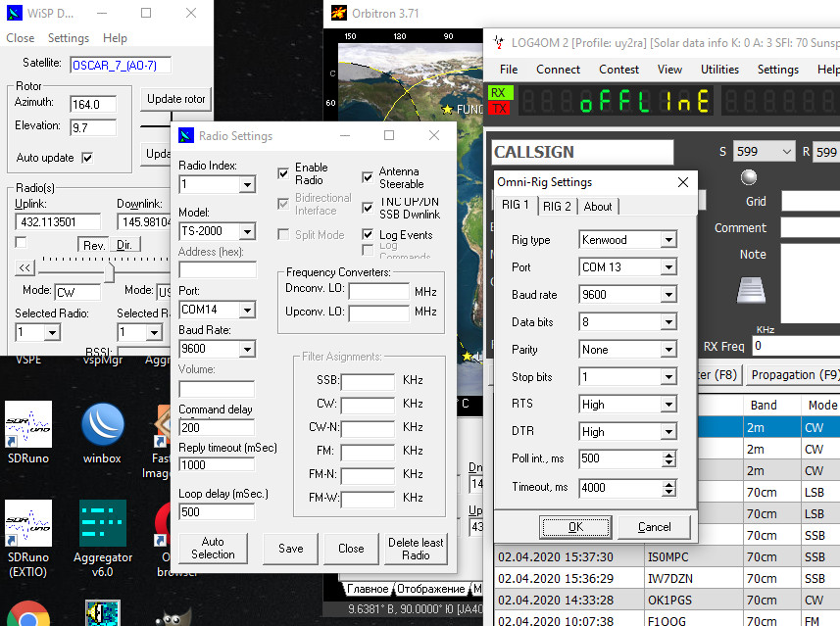
Task: Click the gray status LED in LOG4OM
Action: pos(749,176)
